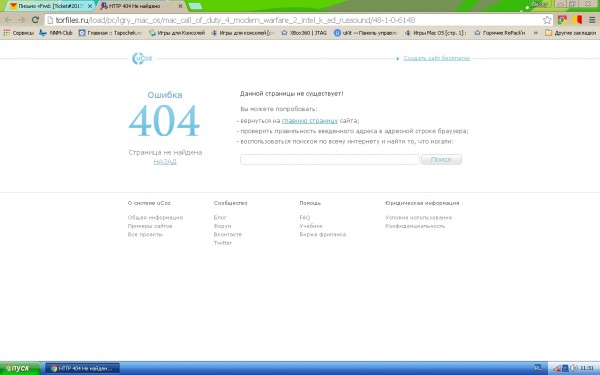Click the uCoz logo
Screen dimensions: 600x375
pos(142,59)
